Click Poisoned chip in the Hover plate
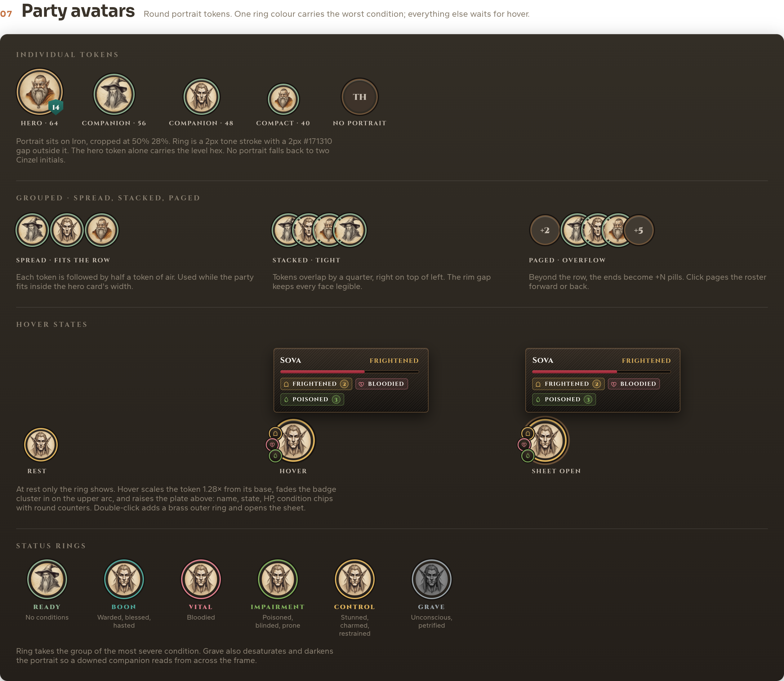The width and height of the screenshot is (784, 681). click(312, 399)
